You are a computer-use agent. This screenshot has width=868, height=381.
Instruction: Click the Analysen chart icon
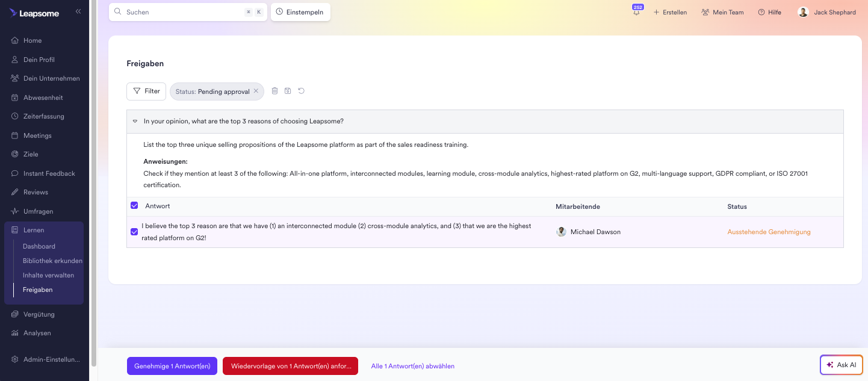15,333
